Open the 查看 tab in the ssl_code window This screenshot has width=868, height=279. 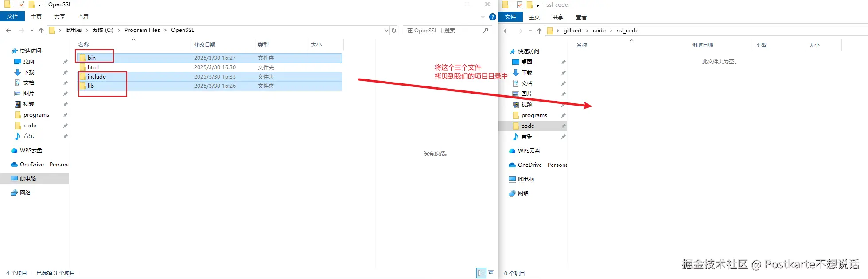581,17
